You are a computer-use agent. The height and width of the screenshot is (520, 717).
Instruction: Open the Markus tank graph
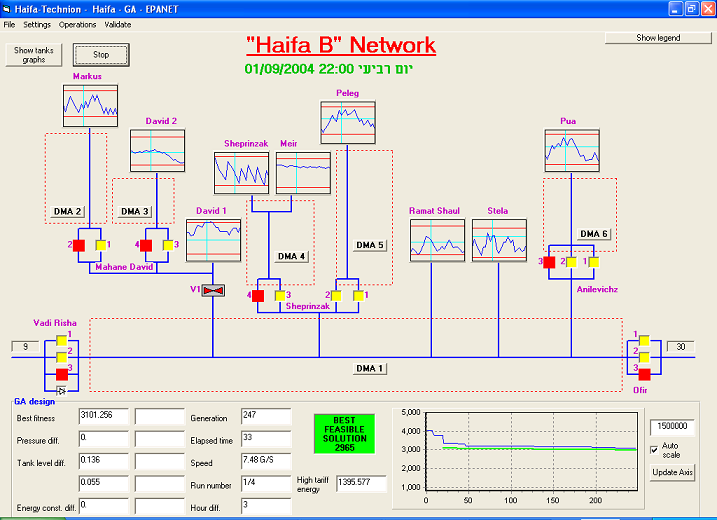(x=91, y=106)
